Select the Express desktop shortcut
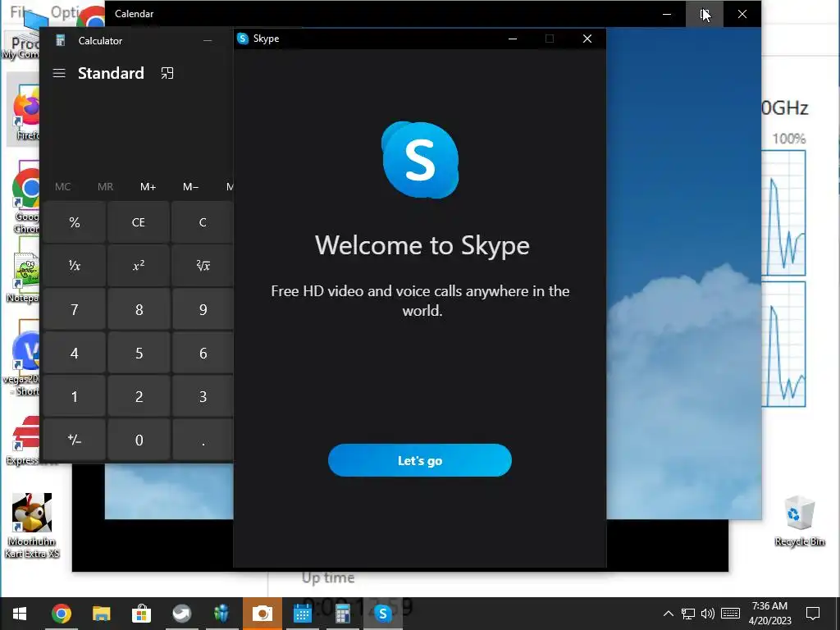This screenshot has height=630, width=840. [x=24, y=441]
